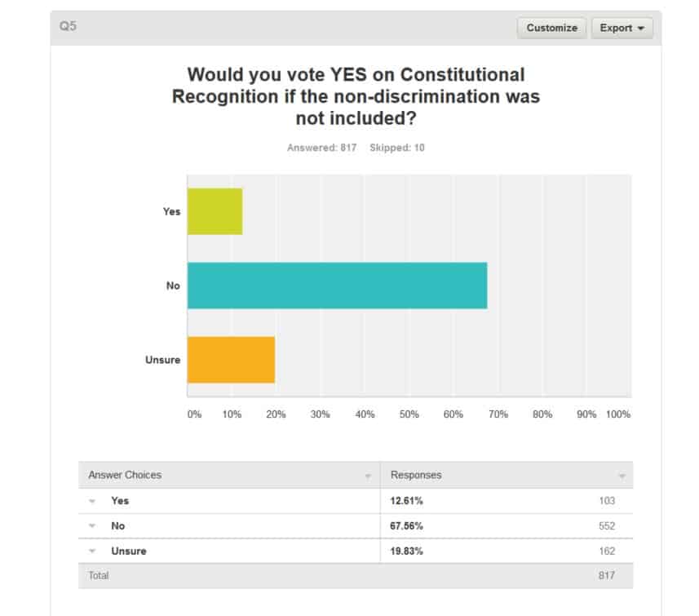This screenshot has width=699, height=616.
Task: Click the 67.56% percentage value
Action: click(407, 526)
